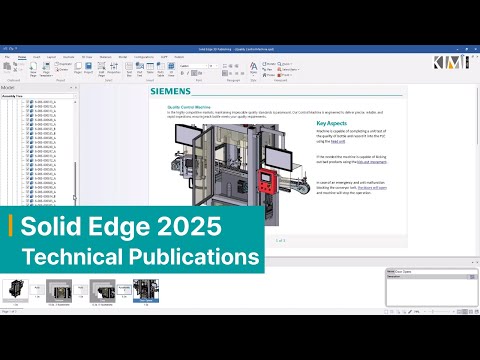Click the Duplicate page command
The height and width of the screenshot is (360, 480).
pyautogui.click(x=64, y=64)
